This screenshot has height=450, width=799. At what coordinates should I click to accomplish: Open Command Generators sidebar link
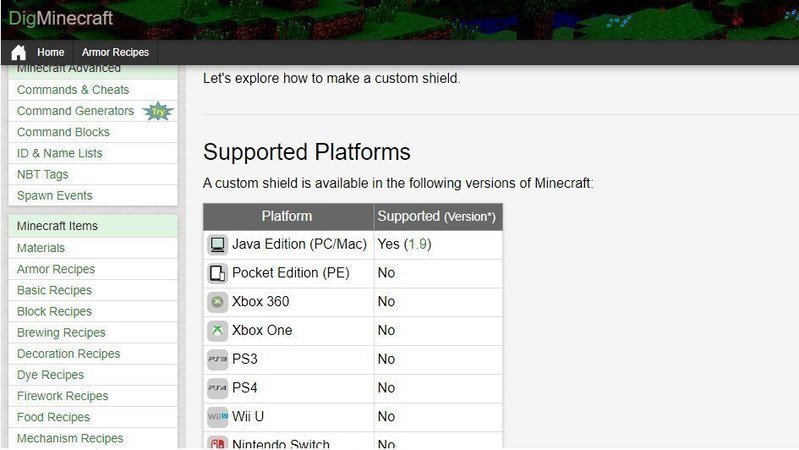point(75,111)
